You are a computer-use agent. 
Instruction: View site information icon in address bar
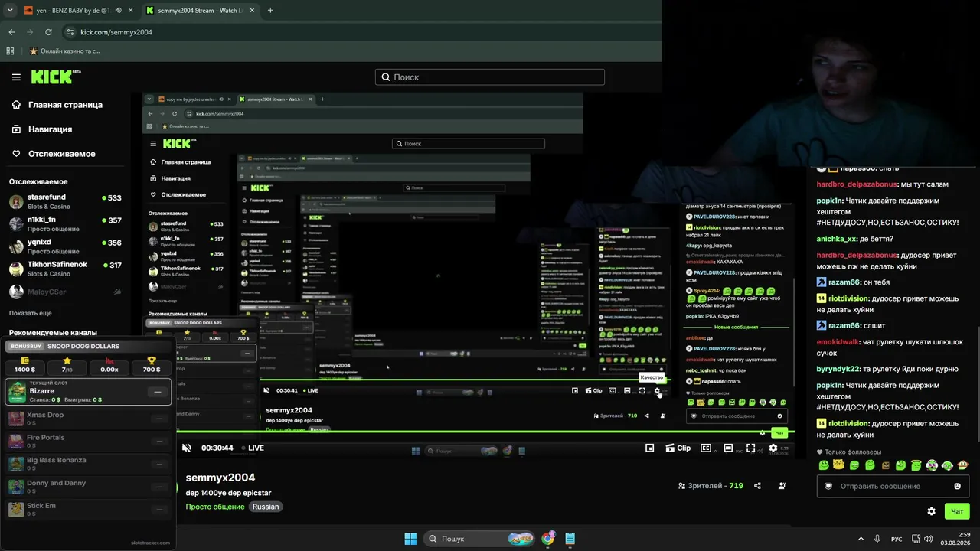tap(70, 32)
